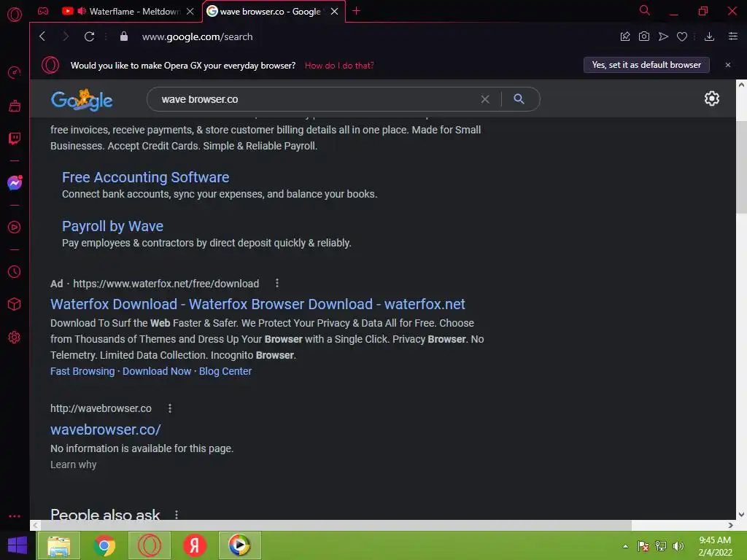Click Blog Center sitelink
Image resolution: width=747 pixels, height=560 pixels.
click(x=225, y=371)
